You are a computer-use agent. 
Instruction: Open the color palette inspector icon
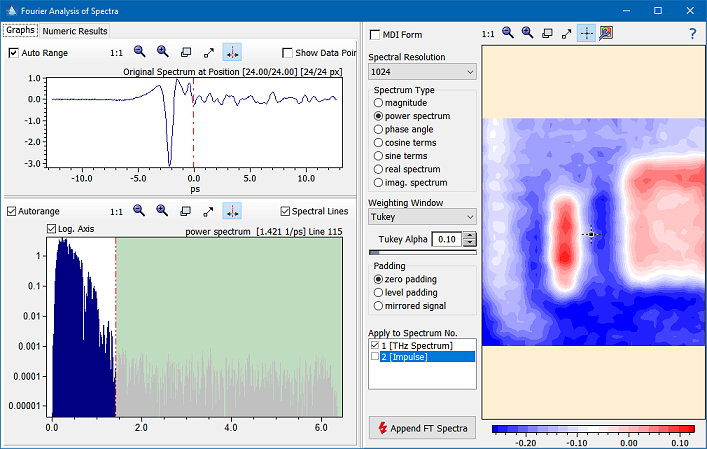606,33
